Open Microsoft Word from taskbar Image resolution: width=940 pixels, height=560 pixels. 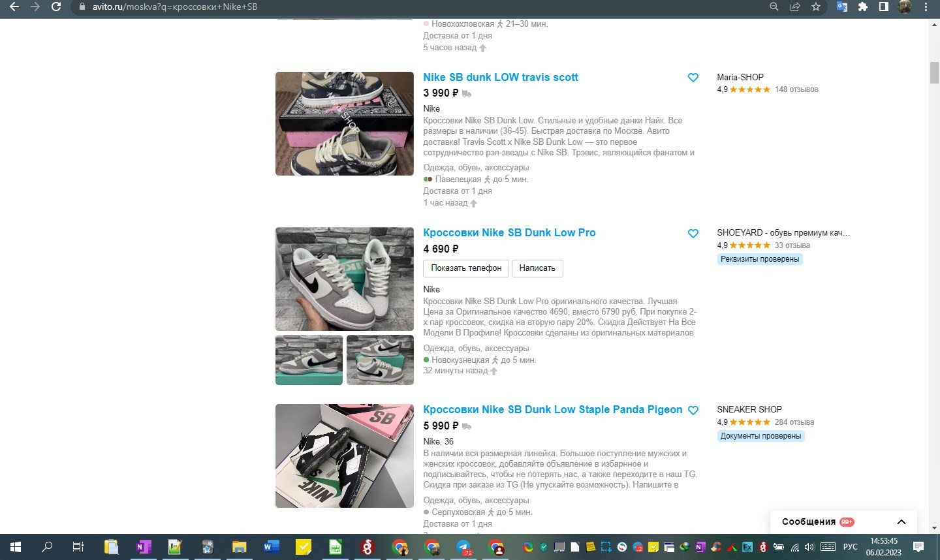(272, 547)
